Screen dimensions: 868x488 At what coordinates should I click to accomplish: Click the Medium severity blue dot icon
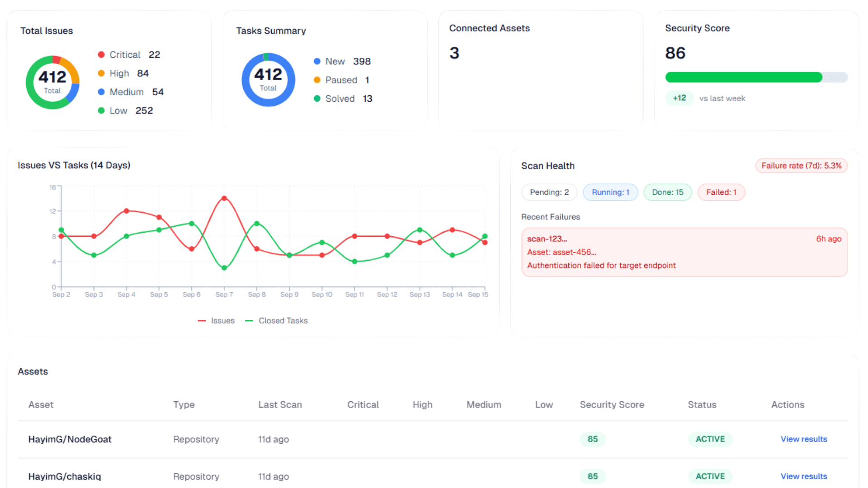coord(101,92)
